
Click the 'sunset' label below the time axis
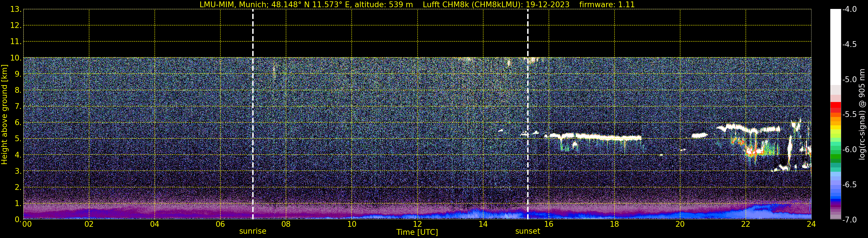tap(528, 231)
